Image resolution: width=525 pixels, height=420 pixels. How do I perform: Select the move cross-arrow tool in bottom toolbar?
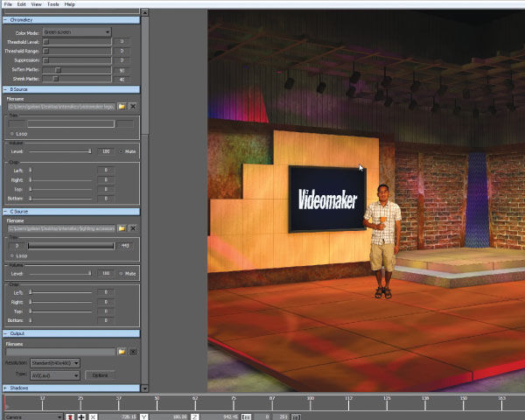tap(81, 417)
